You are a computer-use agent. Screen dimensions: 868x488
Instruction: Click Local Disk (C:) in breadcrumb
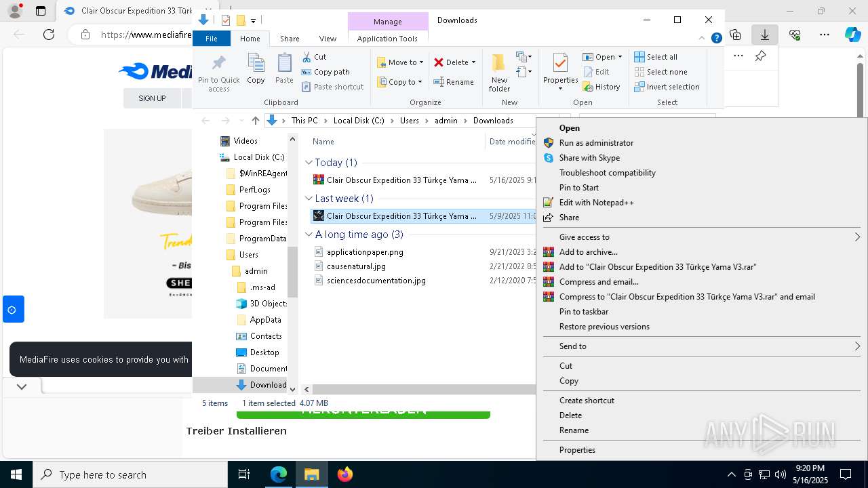pyautogui.click(x=359, y=121)
